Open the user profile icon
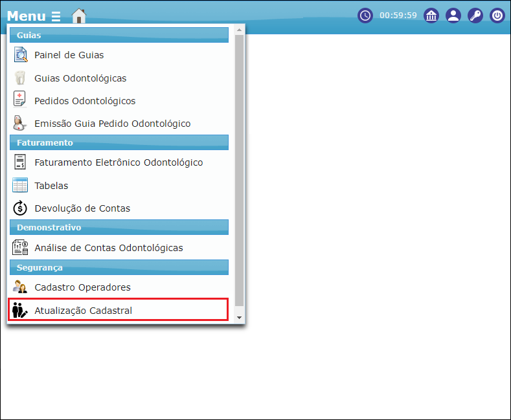 point(453,16)
